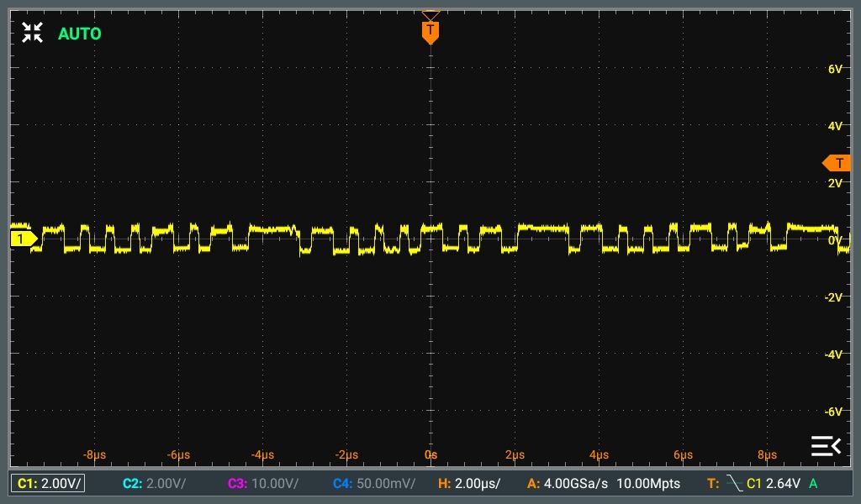Click the 0V vertical scale label
Screen dimensions: 861x504
(x=835, y=240)
